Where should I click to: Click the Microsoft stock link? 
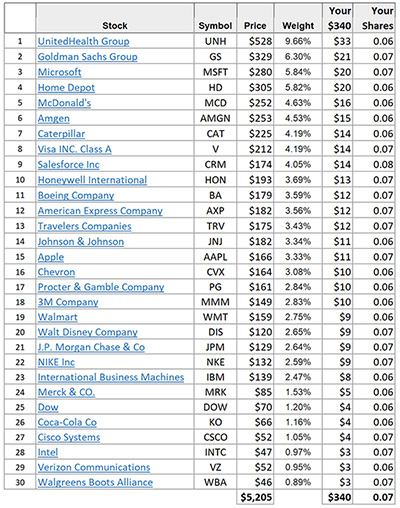(59, 72)
